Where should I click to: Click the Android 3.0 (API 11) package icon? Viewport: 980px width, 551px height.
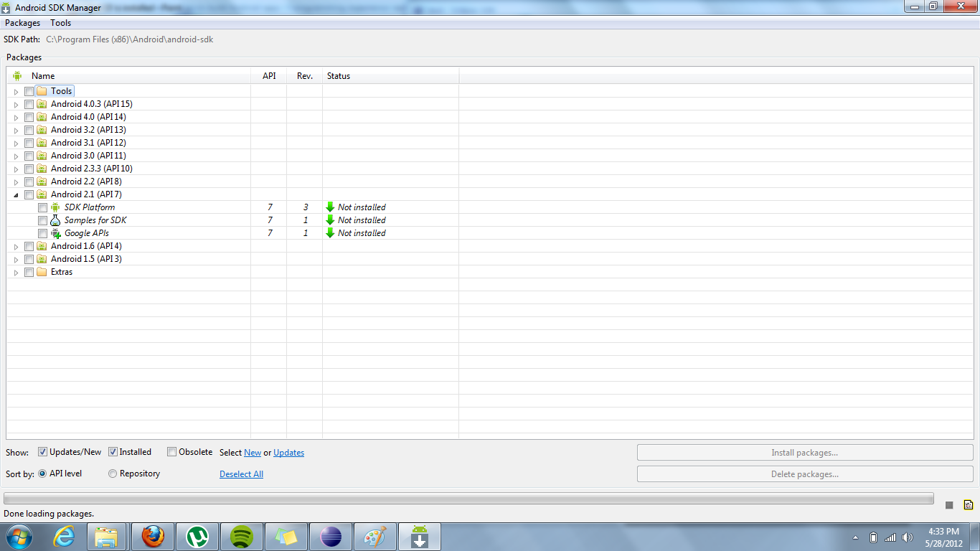42,156
